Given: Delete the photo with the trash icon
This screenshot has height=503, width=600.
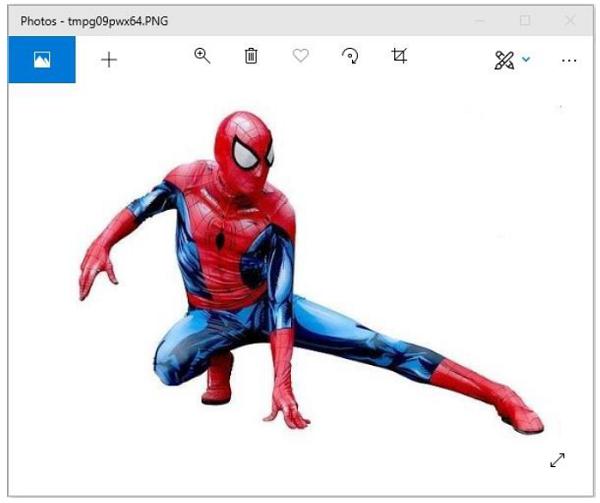Looking at the screenshot, I should tap(251, 57).
